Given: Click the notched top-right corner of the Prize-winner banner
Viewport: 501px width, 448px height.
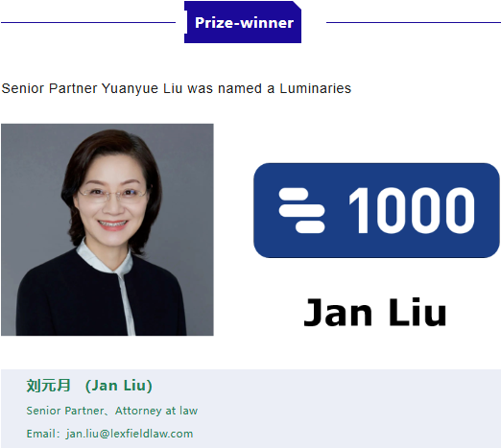Looking at the screenshot, I should point(298,5).
